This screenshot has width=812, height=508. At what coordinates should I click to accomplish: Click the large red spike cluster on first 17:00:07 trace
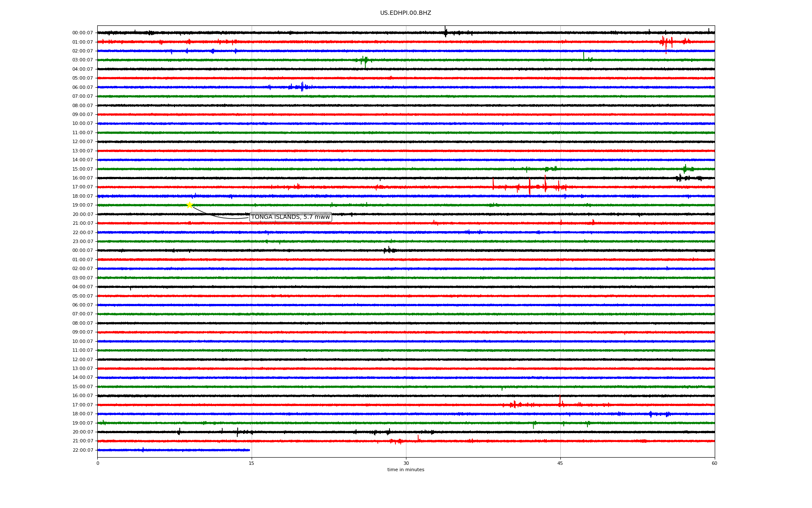529,187
